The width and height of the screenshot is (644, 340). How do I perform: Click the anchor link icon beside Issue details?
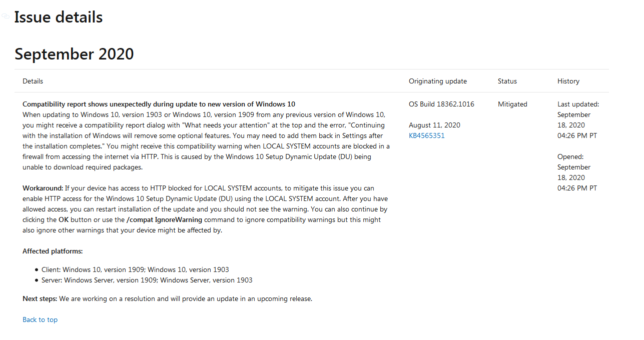coord(6,16)
